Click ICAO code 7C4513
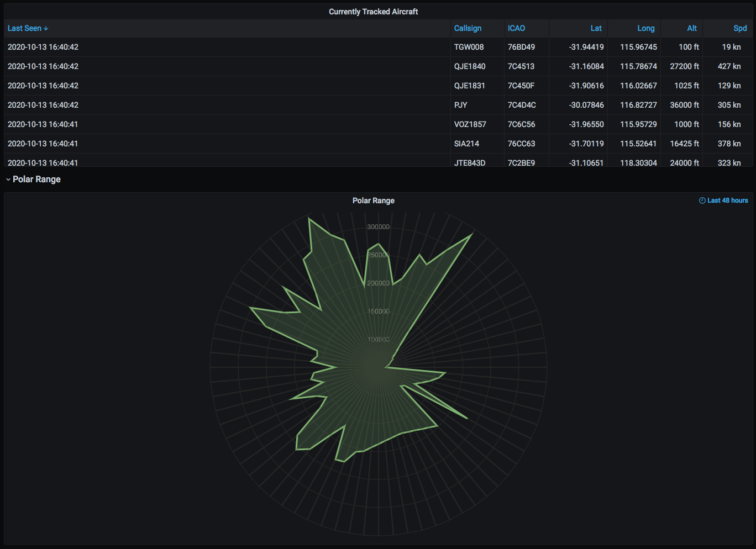This screenshot has height=549, width=756. [x=521, y=66]
